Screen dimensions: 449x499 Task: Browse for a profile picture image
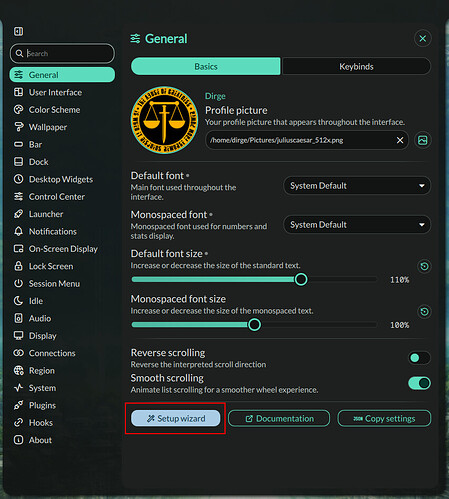tap(423, 140)
